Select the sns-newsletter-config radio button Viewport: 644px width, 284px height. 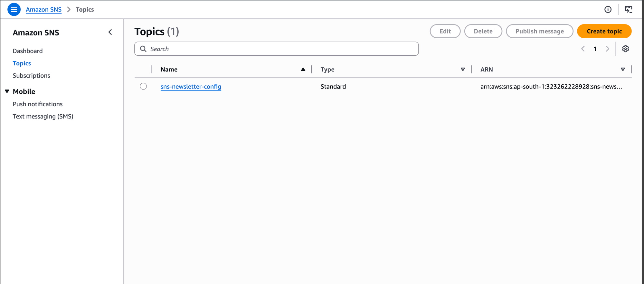point(143,86)
